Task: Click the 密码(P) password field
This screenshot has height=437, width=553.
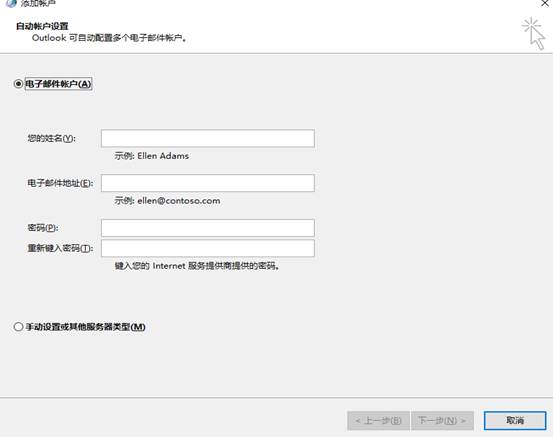Action: (x=208, y=228)
